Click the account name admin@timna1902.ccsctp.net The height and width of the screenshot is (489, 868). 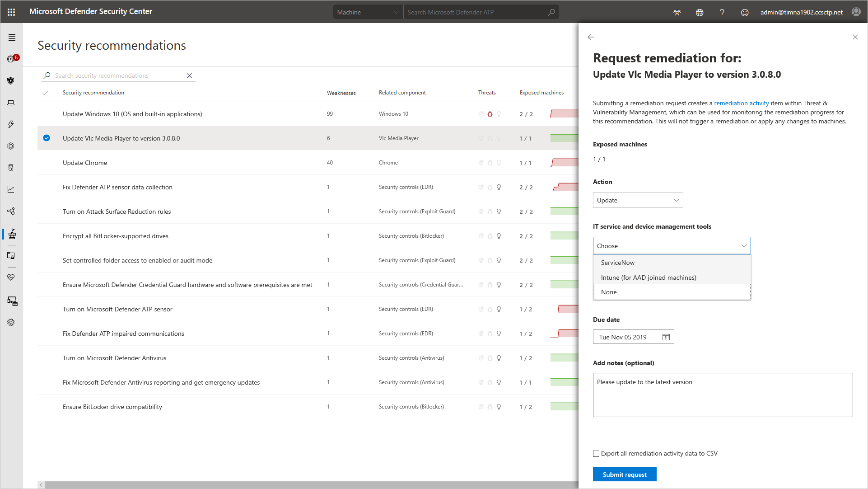[801, 12]
